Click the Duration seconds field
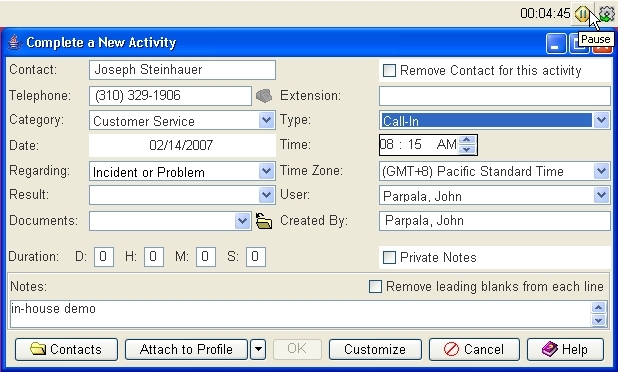 pyautogui.click(x=255, y=257)
